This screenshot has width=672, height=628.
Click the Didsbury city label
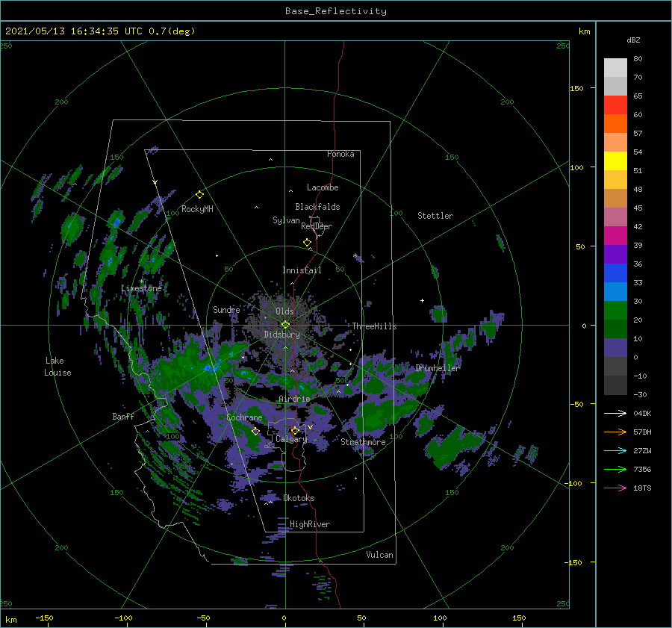coord(282,335)
